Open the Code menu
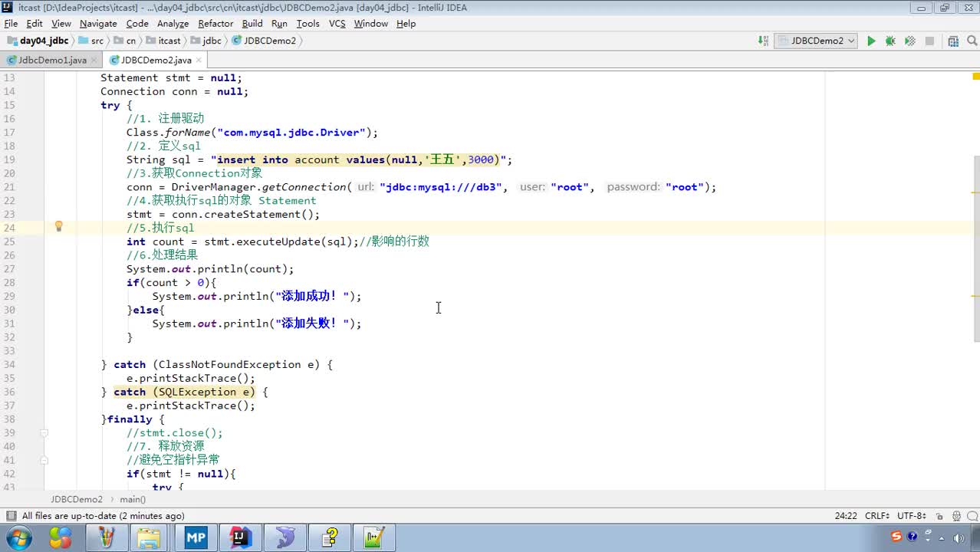This screenshot has width=980, height=552. pyautogui.click(x=137, y=24)
